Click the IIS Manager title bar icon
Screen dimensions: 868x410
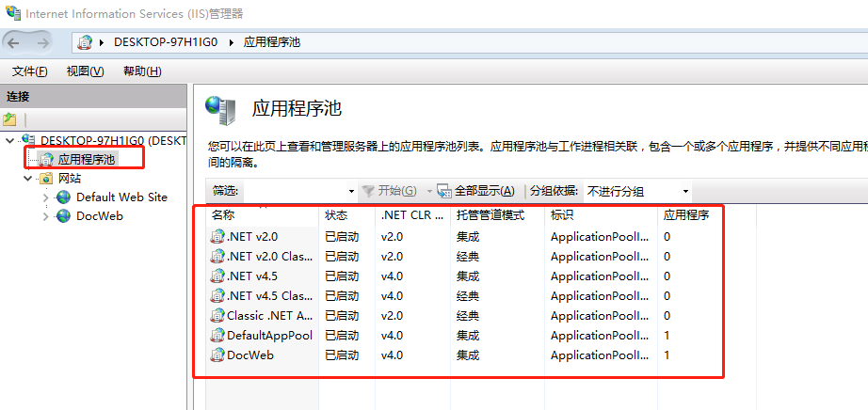(x=12, y=12)
